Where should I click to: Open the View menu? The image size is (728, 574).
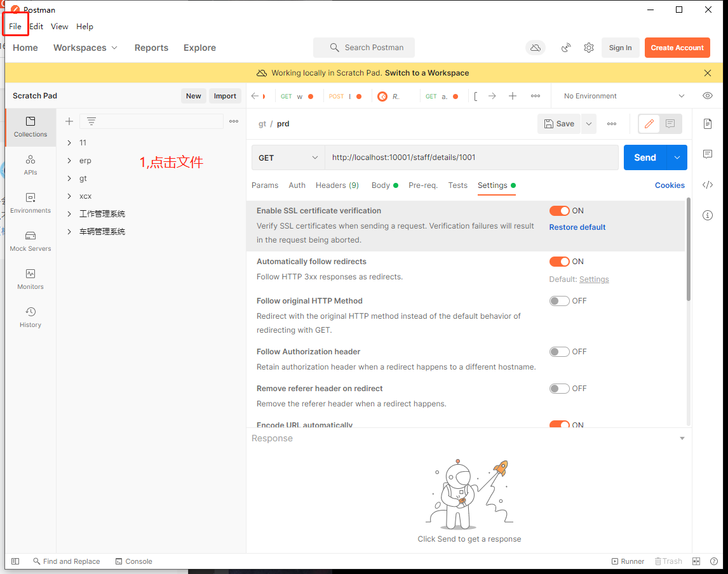tap(59, 26)
